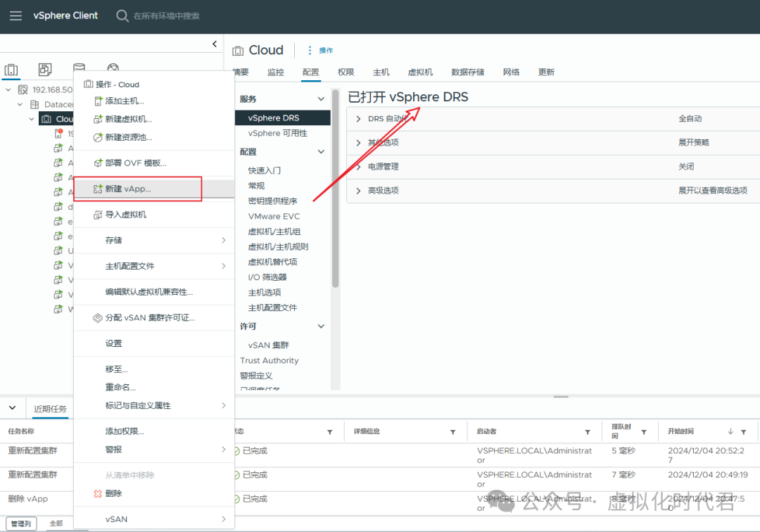Click the Add Host (添加主机) icon
The image size is (760, 532).
(98, 101)
